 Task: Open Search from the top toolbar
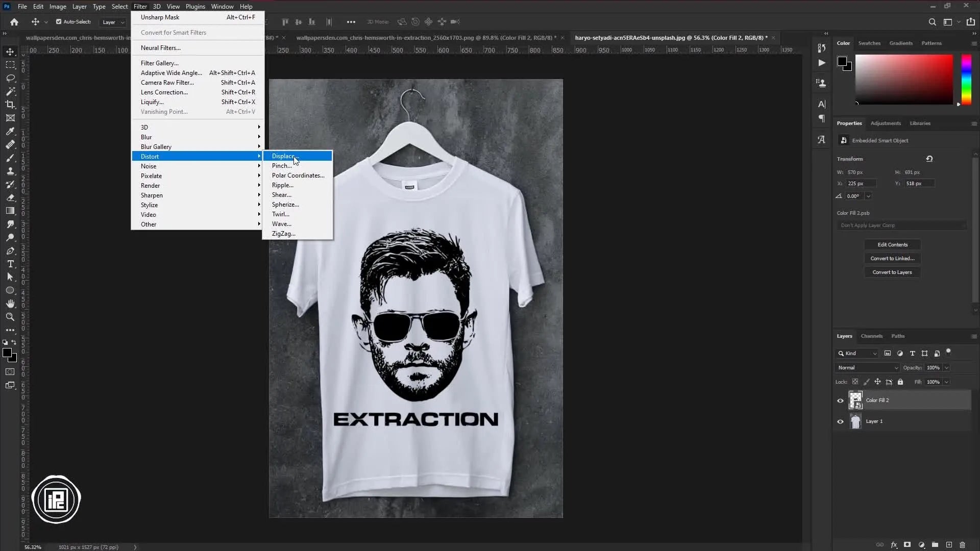click(933, 22)
